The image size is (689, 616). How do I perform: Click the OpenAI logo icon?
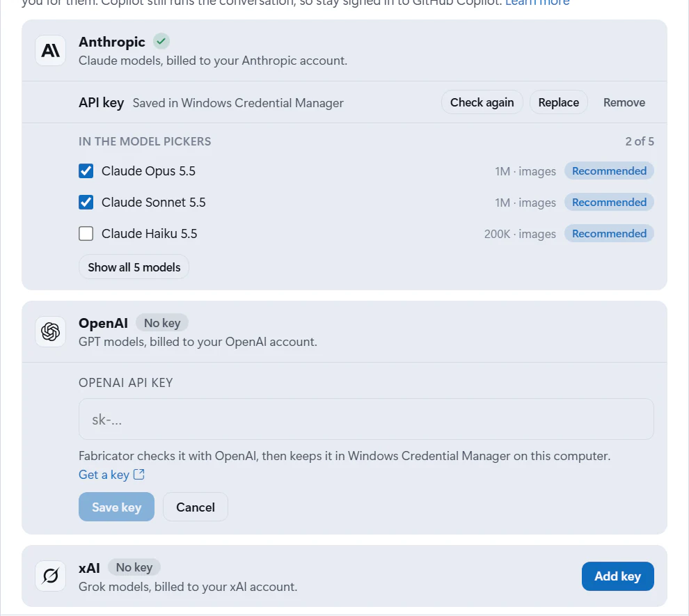coord(51,332)
